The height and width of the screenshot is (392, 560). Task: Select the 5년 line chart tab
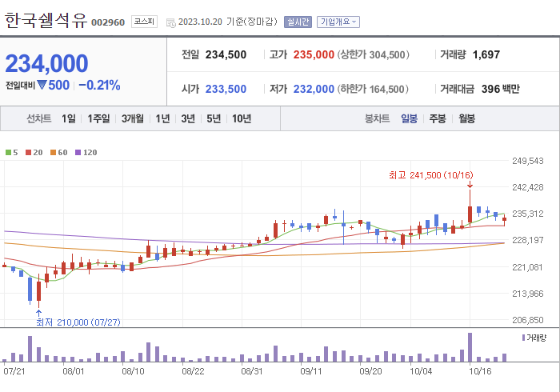click(214, 118)
